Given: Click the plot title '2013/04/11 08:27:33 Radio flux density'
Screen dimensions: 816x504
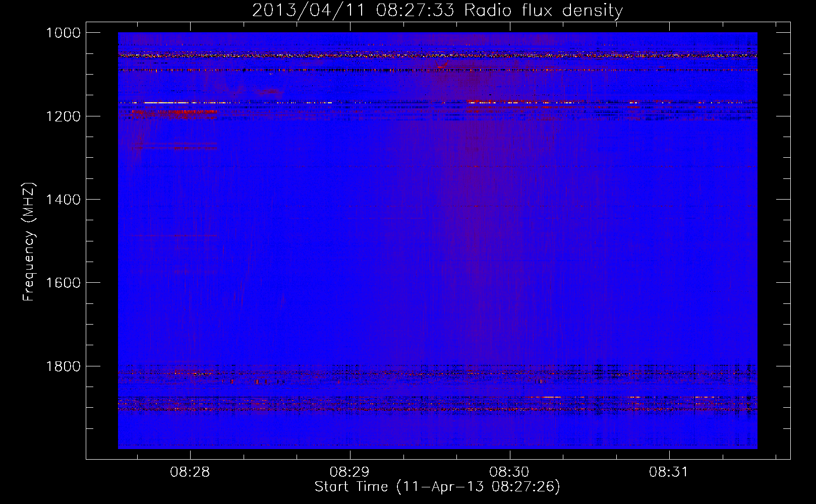Looking at the screenshot, I should click(x=437, y=10).
